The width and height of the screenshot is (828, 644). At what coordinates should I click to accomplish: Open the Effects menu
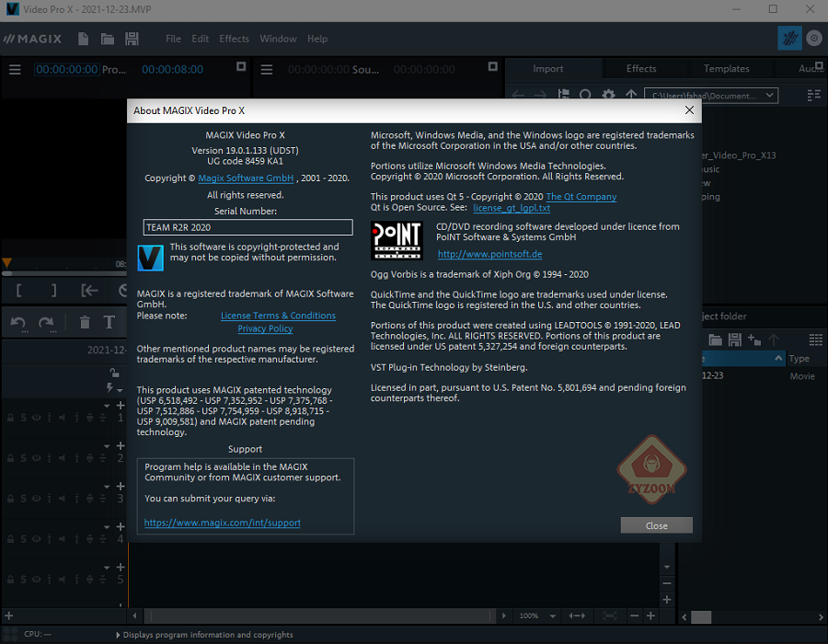pos(234,39)
